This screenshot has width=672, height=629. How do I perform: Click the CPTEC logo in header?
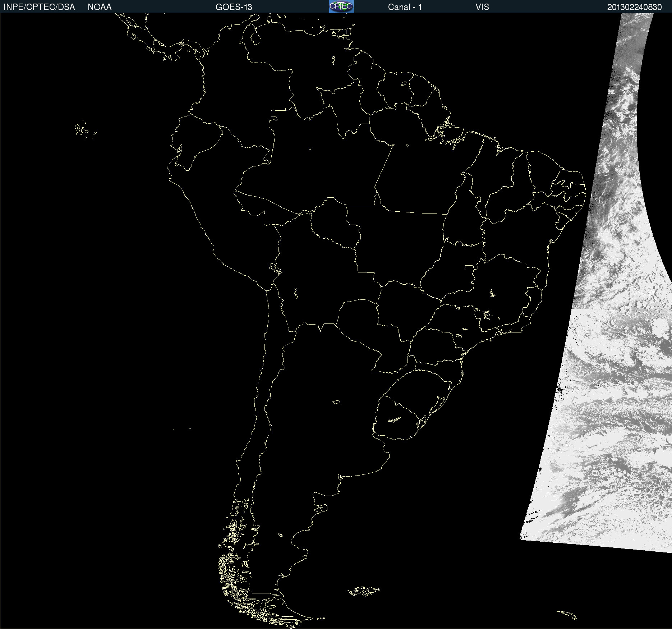point(341,6)
